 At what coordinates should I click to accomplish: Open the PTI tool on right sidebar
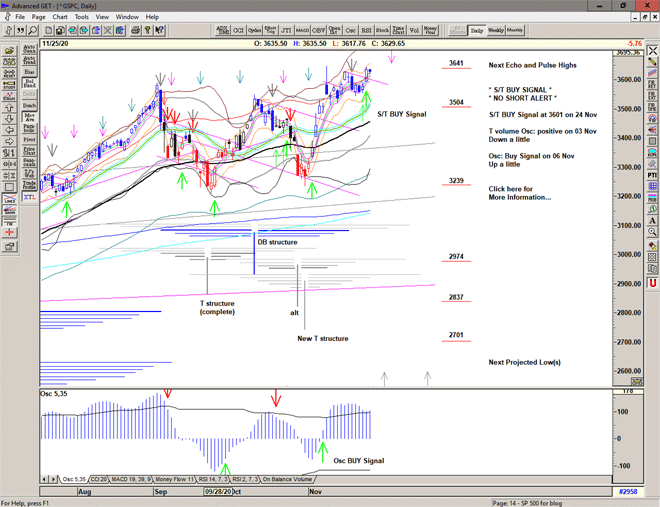(653, 175)
